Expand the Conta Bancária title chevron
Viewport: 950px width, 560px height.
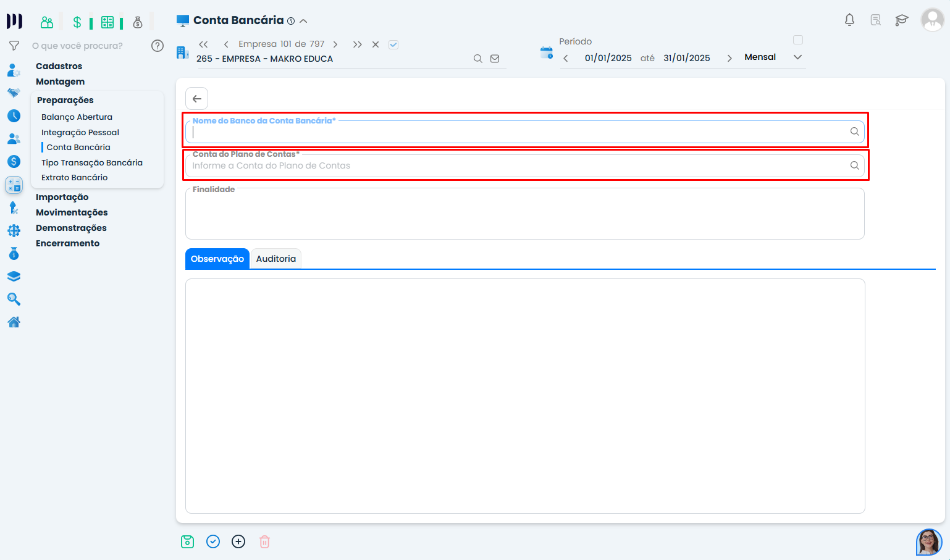click(x=303, y=21)
